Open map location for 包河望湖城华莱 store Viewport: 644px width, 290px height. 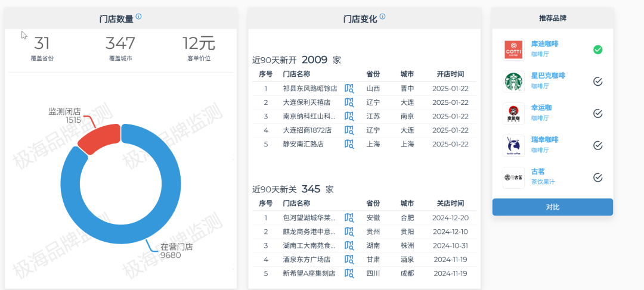coord(349,218)
